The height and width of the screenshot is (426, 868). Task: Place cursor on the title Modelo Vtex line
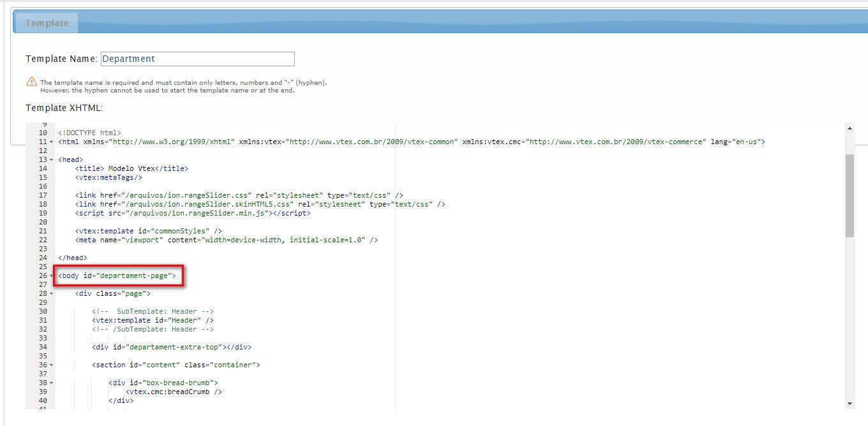coord(131,168)
